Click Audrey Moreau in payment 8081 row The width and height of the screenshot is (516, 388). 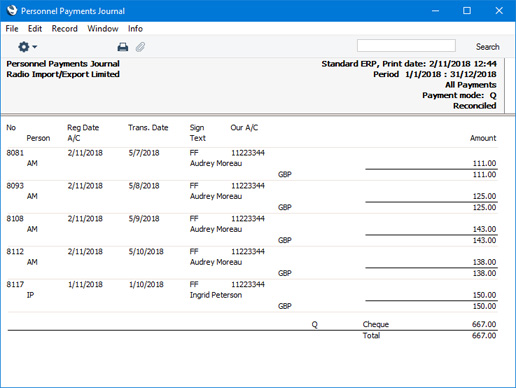pyautogui.click(x=216, y=163)
